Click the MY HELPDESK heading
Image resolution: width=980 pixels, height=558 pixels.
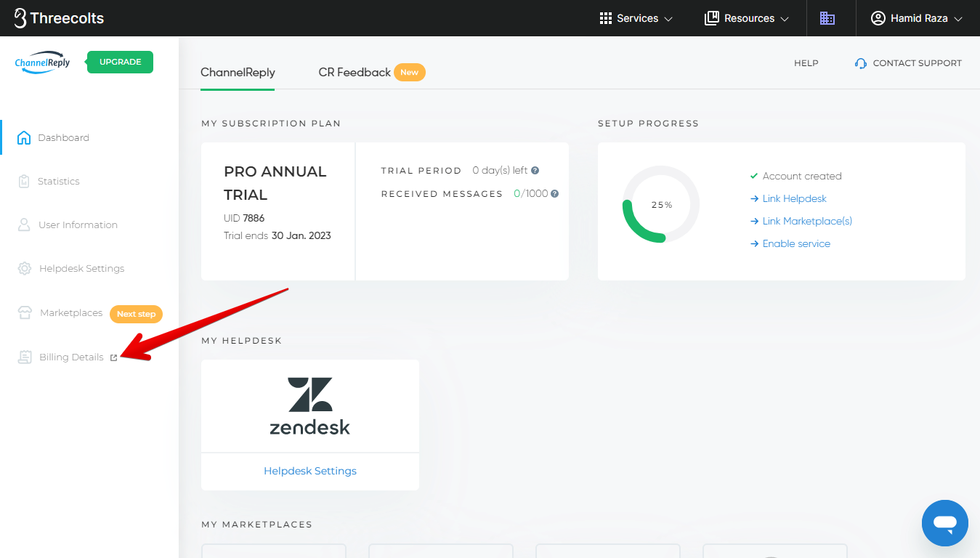[241, 341]
